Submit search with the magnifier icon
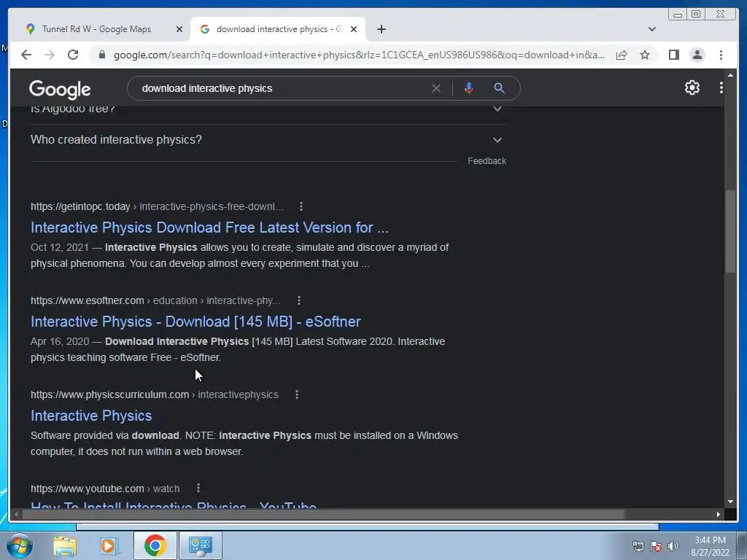The width and height of the screenshot is (747, 560). coord(499,88)
